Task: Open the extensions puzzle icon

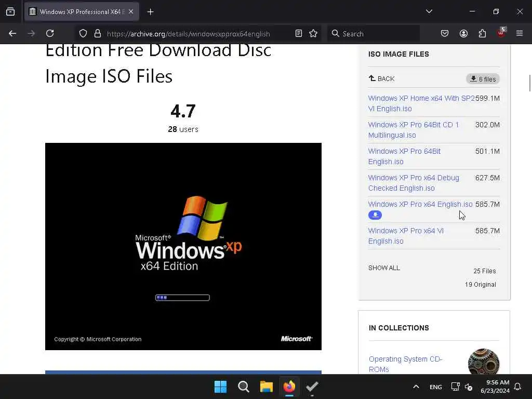Action: 482,33
